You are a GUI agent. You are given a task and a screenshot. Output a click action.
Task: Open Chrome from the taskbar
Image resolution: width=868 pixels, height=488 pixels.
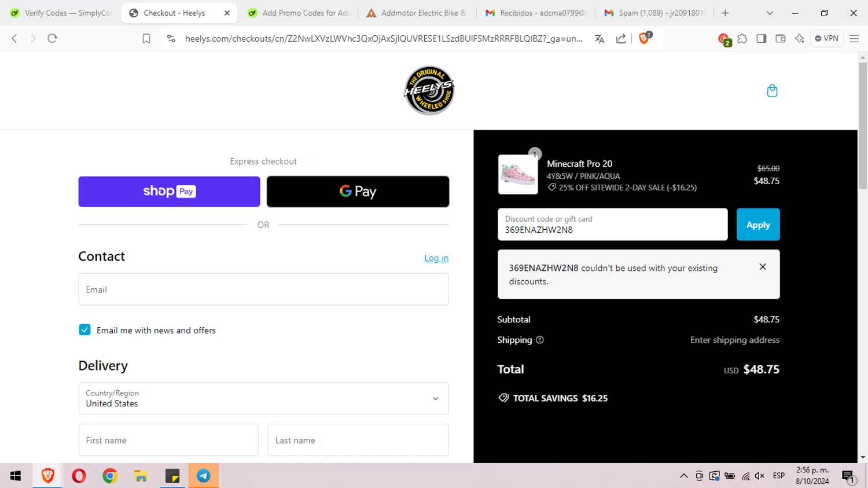tap(110, 476)
